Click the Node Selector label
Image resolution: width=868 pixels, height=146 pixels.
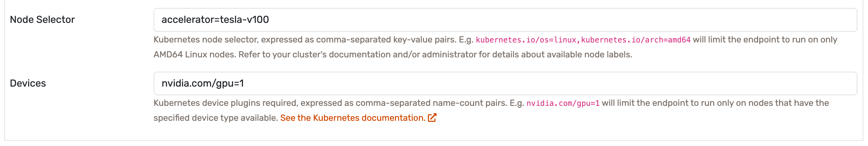42,20
